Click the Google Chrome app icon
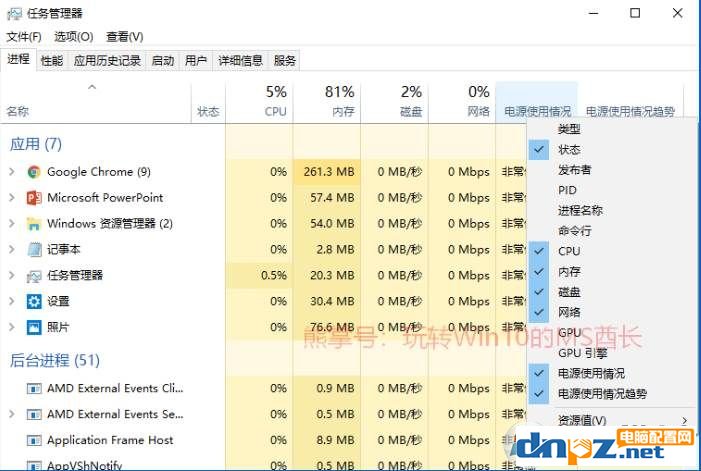701x471 pixels. pos(34,172)
